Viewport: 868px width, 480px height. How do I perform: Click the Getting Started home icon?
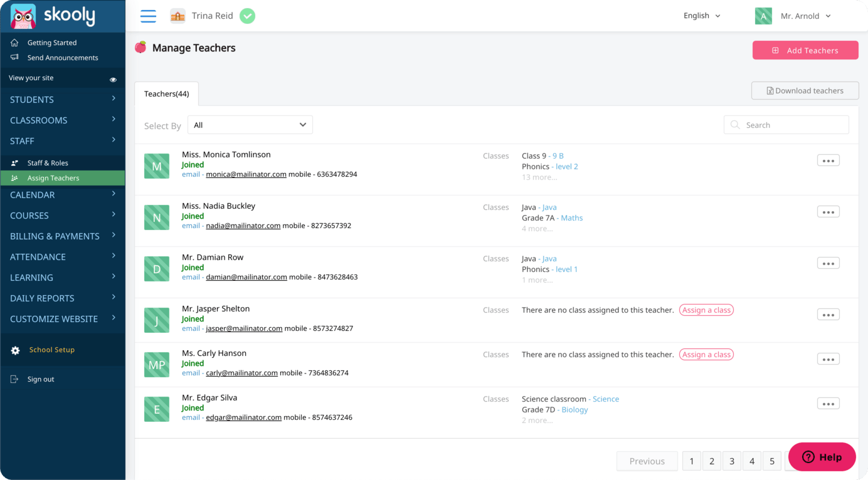[x=15, y=43]
